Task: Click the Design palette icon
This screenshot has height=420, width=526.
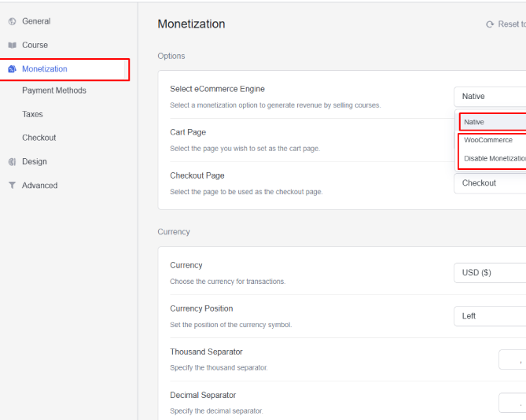Action: (x=12, y=162)
